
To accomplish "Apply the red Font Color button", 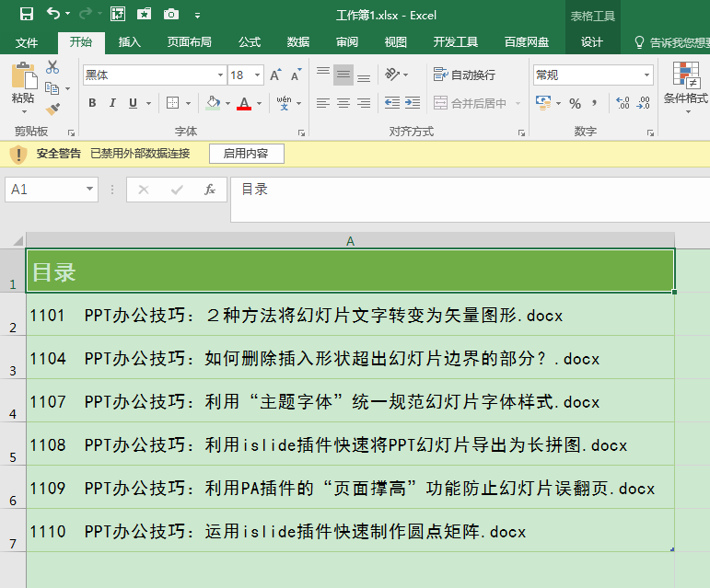I will coord(244,103).
